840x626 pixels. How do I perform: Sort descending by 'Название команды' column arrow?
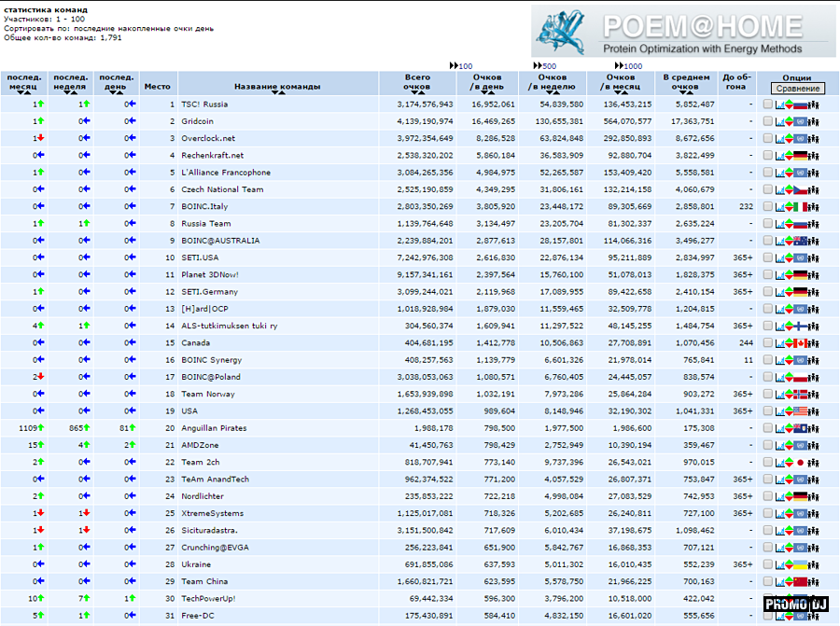coord(277,92)
